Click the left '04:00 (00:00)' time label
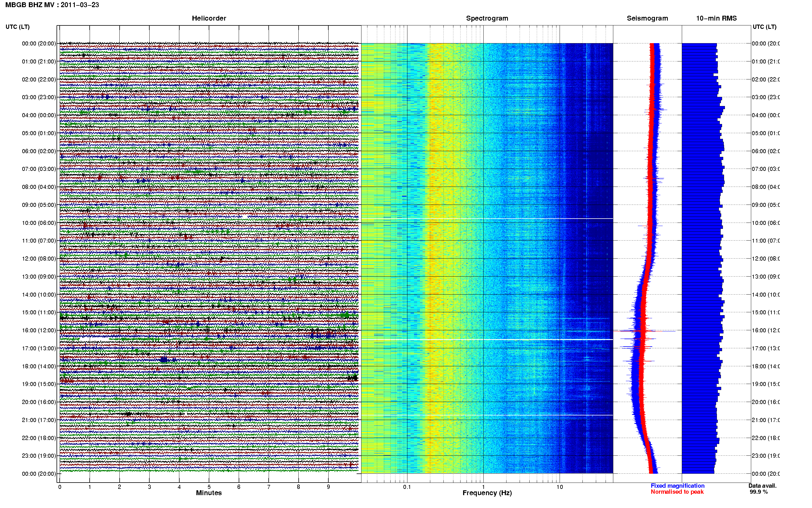Viewport: 812px width, 508px height. pyautogui.click(x=39, y=115)
